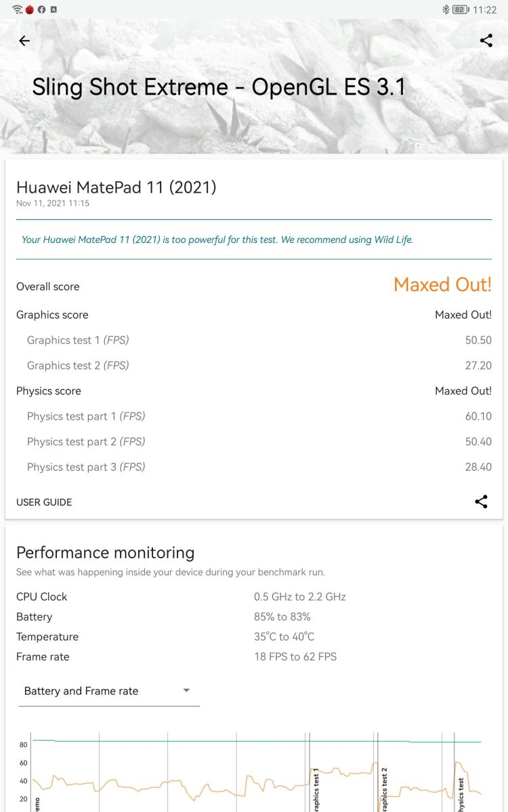Tap the Wild Life recommendation message
Screen dimensions: 508x812
217,240
